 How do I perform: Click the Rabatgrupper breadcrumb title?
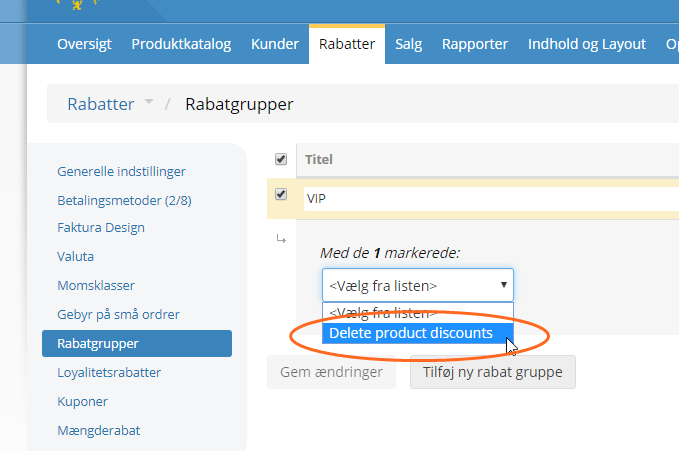[x=239, y=104]
